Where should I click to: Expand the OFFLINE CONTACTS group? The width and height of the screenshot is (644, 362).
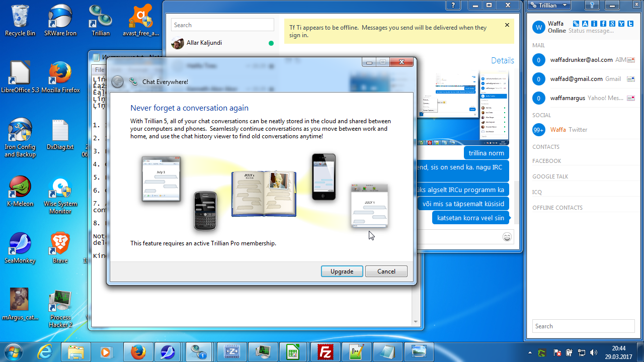(x=557, y=208)
